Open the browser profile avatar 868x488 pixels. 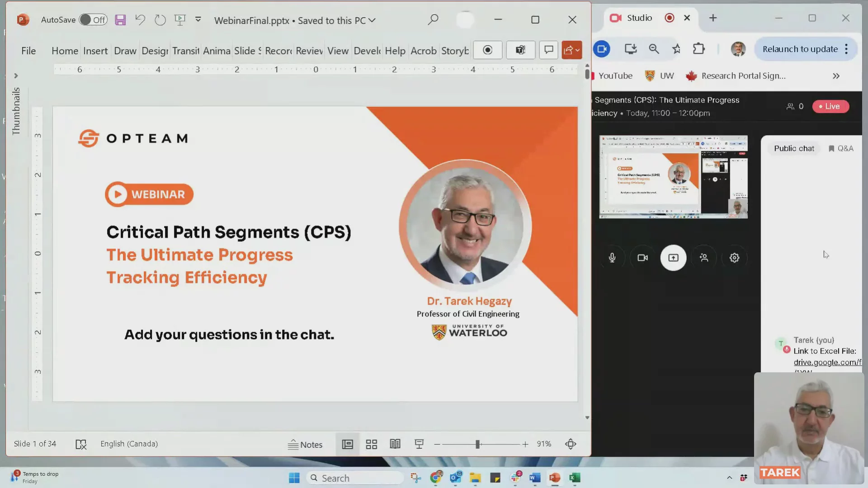(738, 49)
